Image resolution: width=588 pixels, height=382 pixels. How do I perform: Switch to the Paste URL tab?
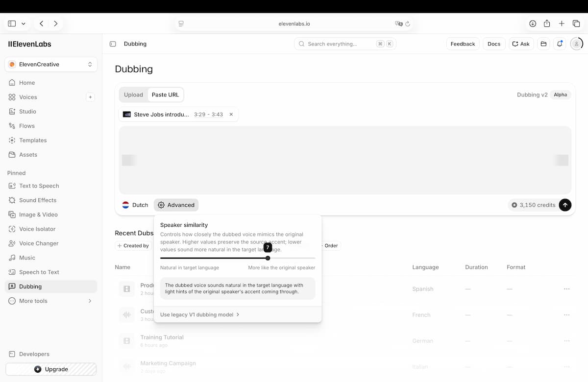click(166, 95)
